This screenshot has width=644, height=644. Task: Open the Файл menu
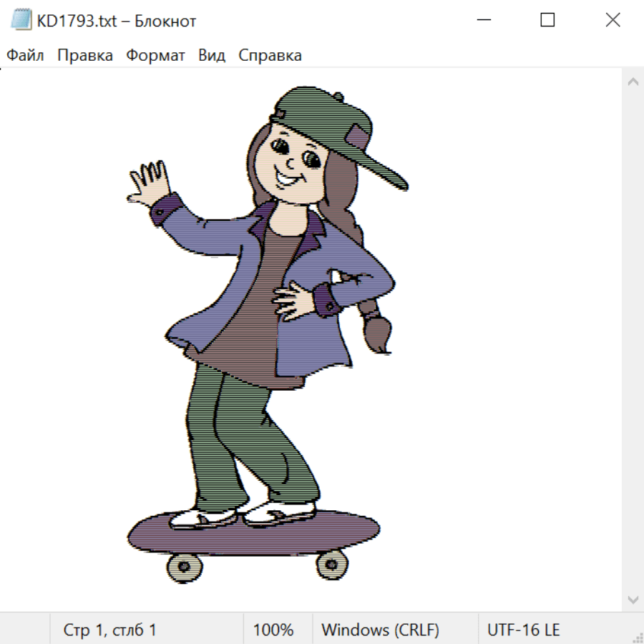coord(25,56)
